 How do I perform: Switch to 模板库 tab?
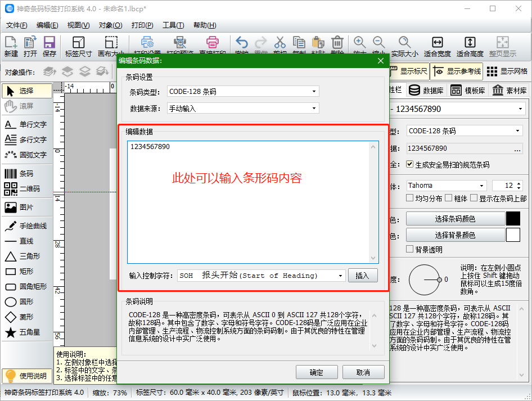pos(468,90)
